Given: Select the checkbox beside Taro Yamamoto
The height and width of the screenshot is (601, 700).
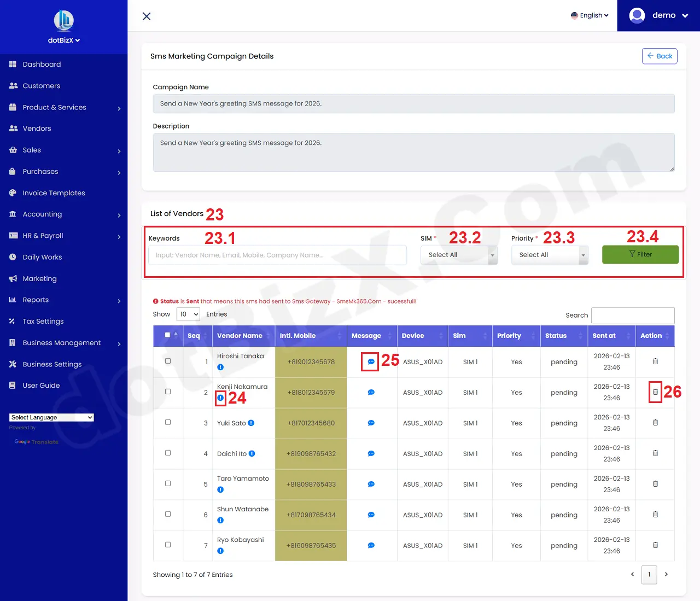Looking at the screenshot, I should [x=168, y=484].
